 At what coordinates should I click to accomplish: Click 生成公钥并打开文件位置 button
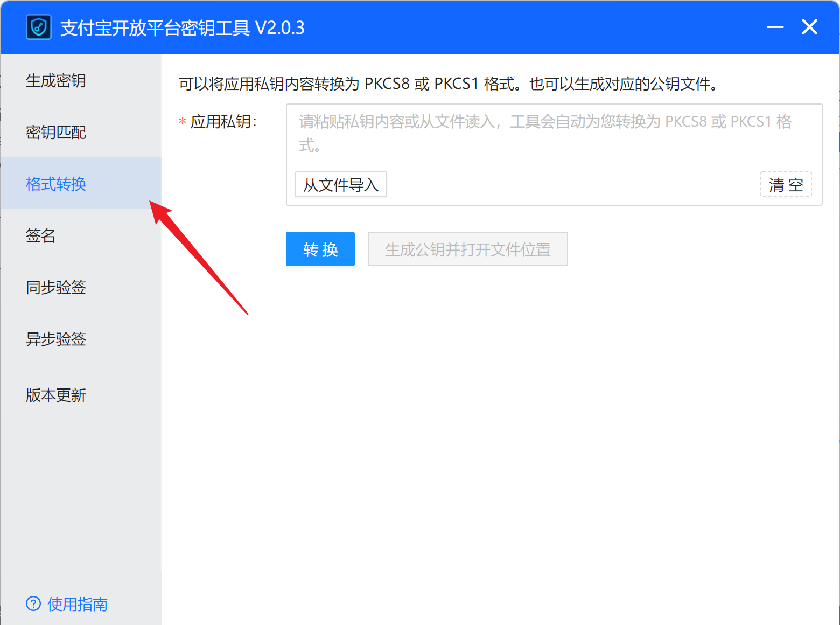(468, 249)
